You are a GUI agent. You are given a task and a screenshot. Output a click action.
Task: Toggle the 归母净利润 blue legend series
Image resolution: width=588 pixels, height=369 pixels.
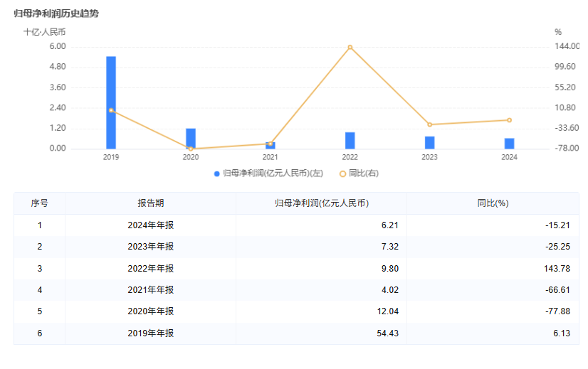(268, 173)
